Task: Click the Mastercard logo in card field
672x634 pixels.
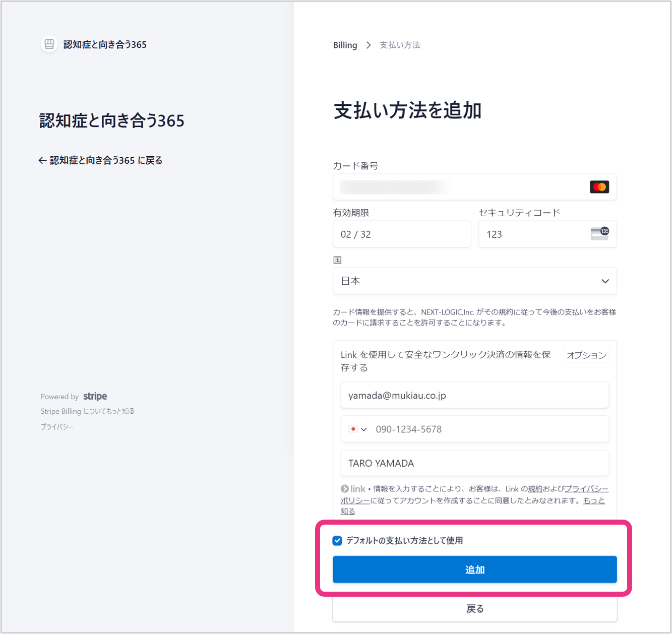Action: 599,187
